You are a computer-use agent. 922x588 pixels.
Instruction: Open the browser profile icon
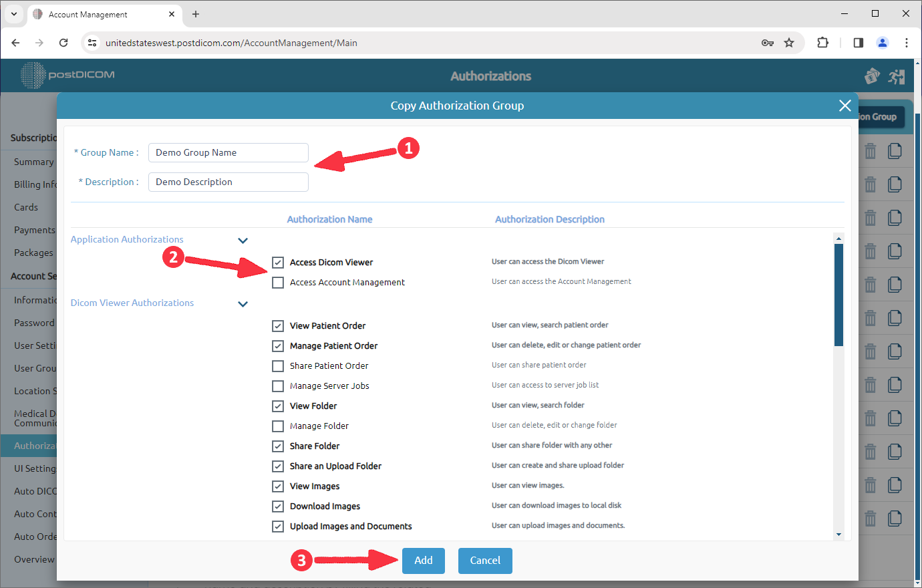point(883,42)
